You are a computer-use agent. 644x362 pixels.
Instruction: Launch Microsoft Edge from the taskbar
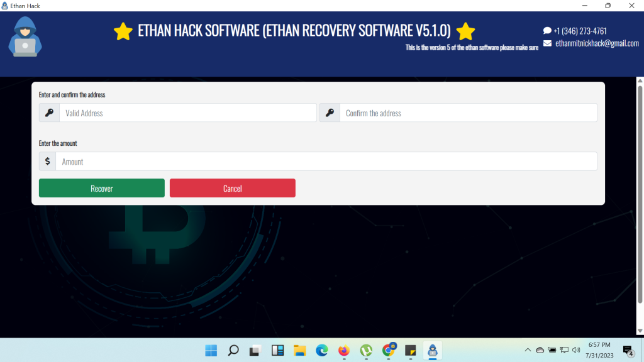click(x=321, y=350)
